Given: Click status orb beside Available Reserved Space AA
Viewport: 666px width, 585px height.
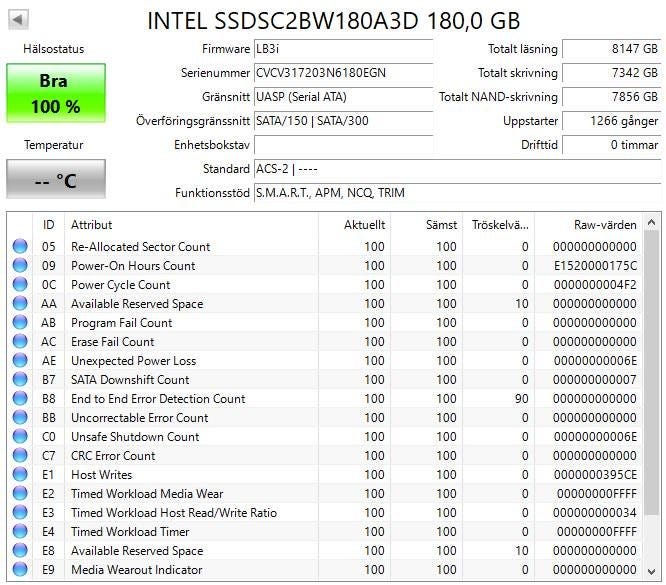Looking at the screenshot, I should click(x=20, y=304).
